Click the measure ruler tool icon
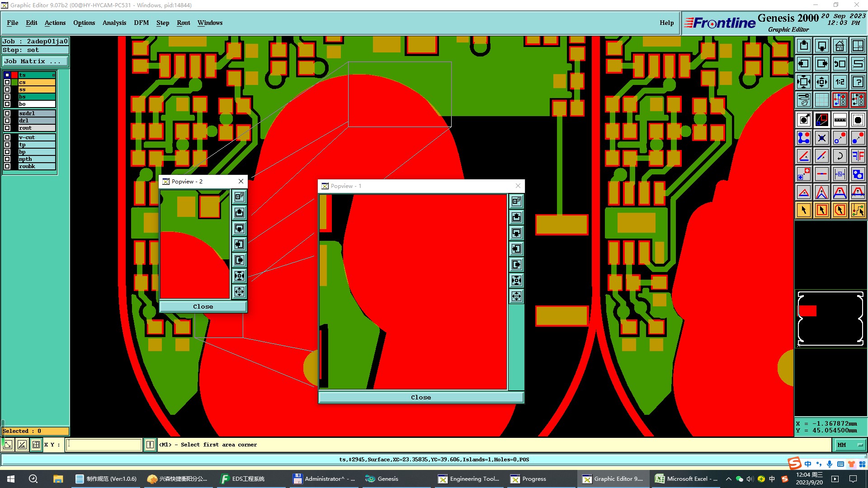Viewport: 868px width, 488px height. (x=840, y=120)
